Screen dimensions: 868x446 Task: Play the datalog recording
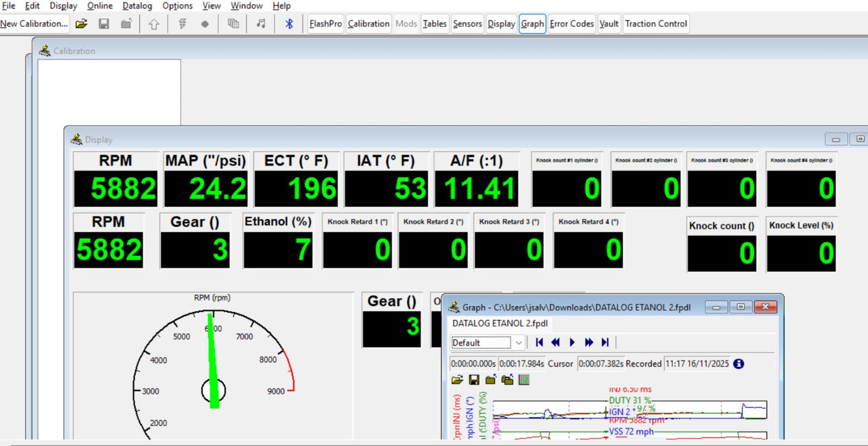572,342
